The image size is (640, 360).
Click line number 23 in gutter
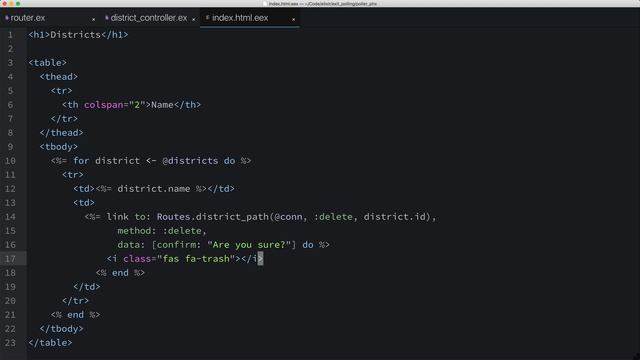[x=10, y=343]
